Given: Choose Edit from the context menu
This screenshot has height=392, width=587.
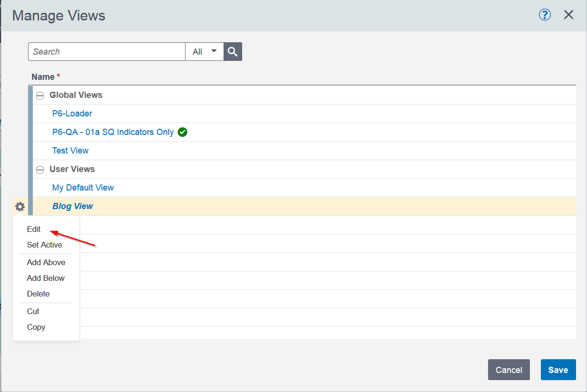Looking at the screenshot, I should click(34, 229).
